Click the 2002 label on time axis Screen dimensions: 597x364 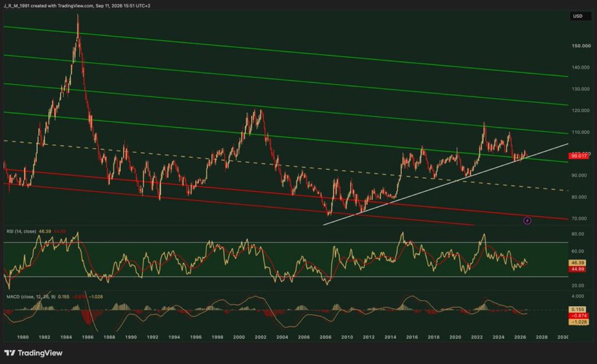(x=261, y=337)
